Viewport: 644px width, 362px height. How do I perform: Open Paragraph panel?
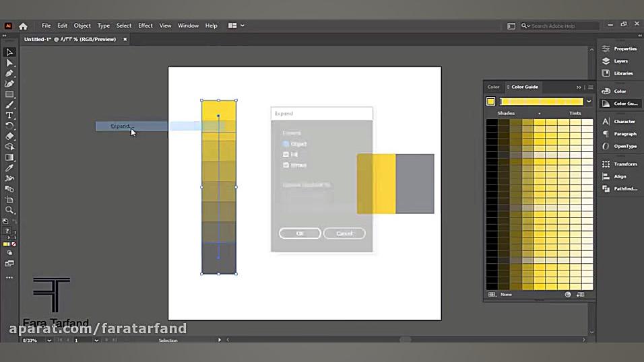click(x=619, y=134)
